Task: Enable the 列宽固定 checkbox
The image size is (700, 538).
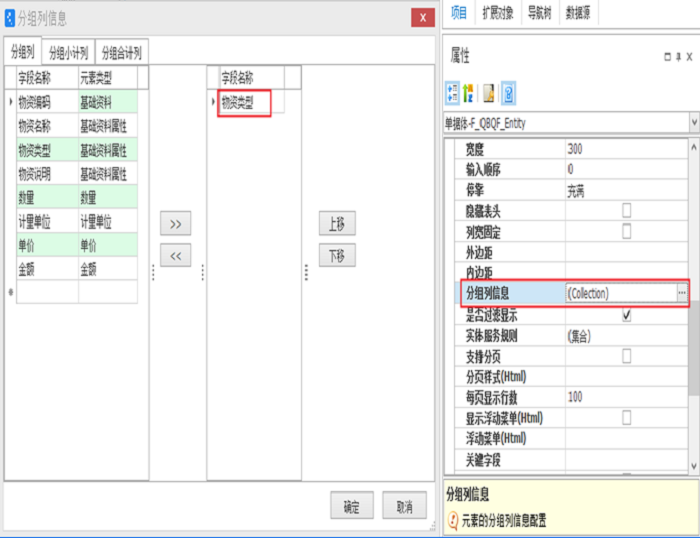Action: 627,231
